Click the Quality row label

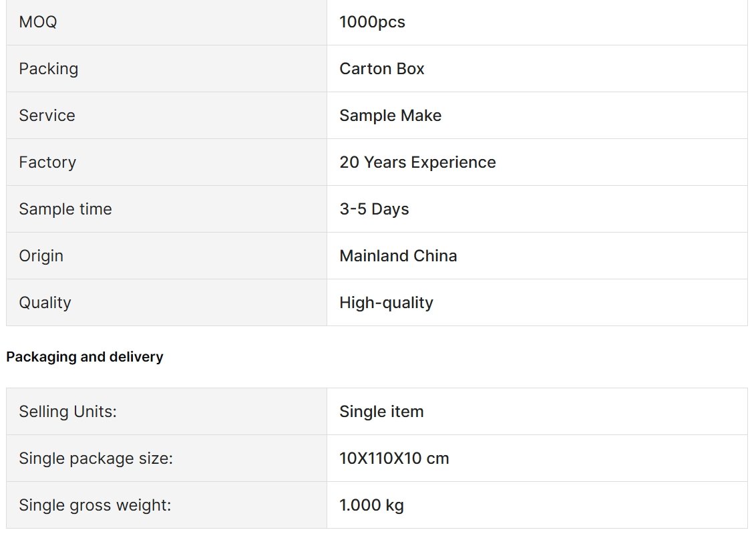45,303
